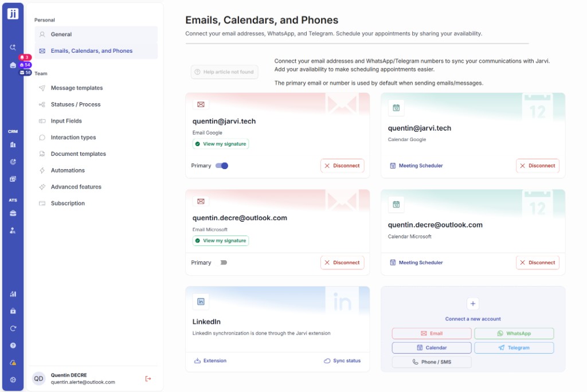Turn off Primary toggle for quentin@jarvi.tech
The height and width of the screenshot is (392, 587).
pyautogui.click(x=222, y=166)
